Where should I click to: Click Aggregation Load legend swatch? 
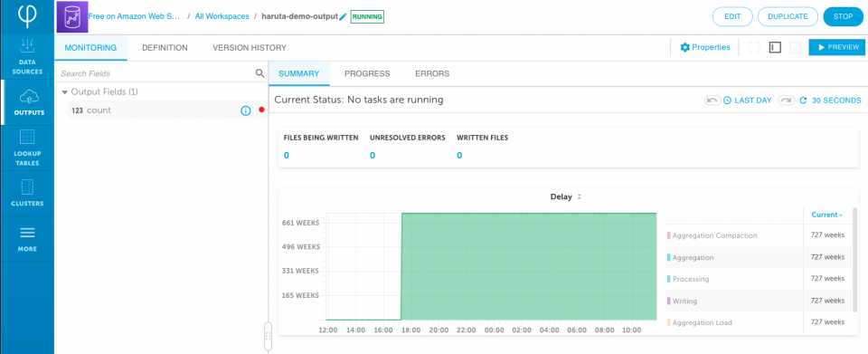pos(669,322)
